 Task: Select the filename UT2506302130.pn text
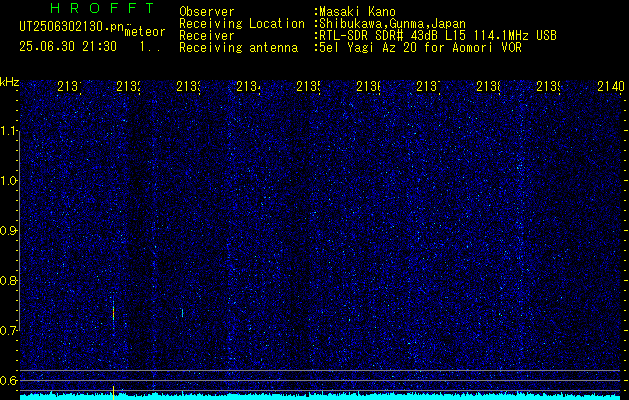72,27
